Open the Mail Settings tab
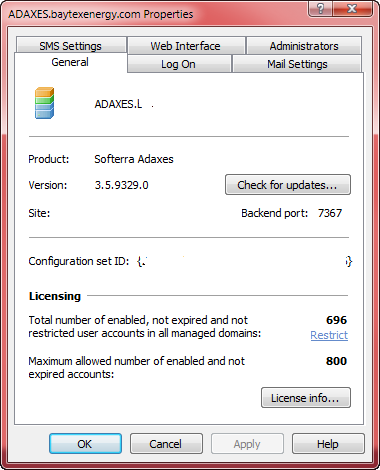 pyautogui.click(x=297, y=64)
